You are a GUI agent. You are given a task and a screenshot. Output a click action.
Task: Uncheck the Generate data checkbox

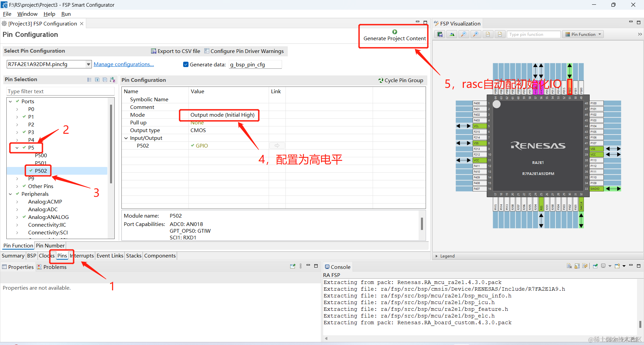186,64
